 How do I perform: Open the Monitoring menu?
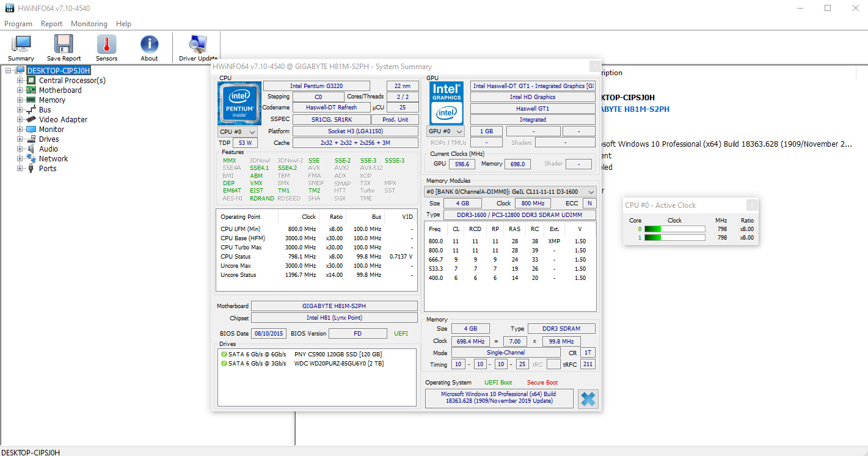[x=89, y=24]
